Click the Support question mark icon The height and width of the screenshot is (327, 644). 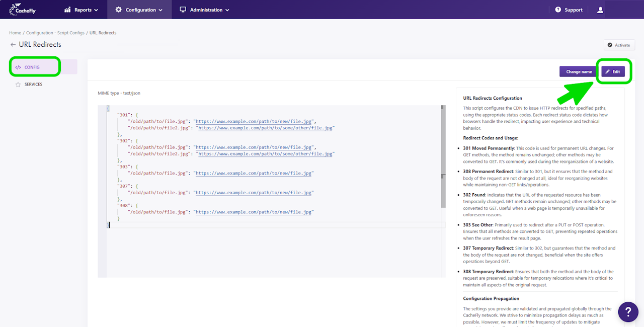pos(558,10)
